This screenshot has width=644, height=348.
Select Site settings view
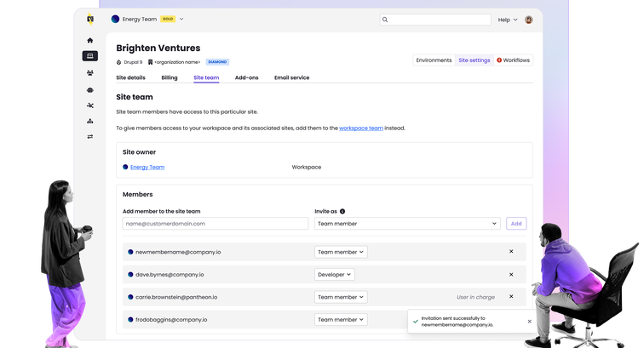point(474,60)
